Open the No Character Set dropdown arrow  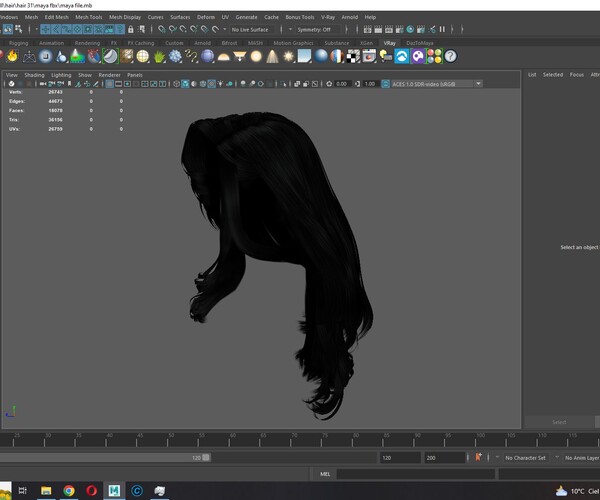point(497,457)
